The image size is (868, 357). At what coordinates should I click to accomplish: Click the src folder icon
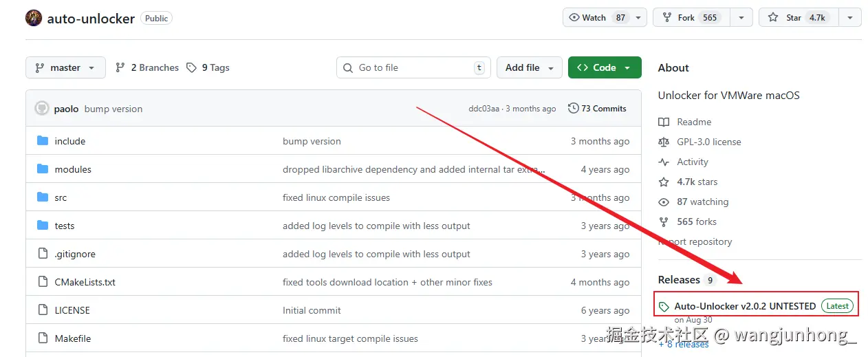click(43, 197)
